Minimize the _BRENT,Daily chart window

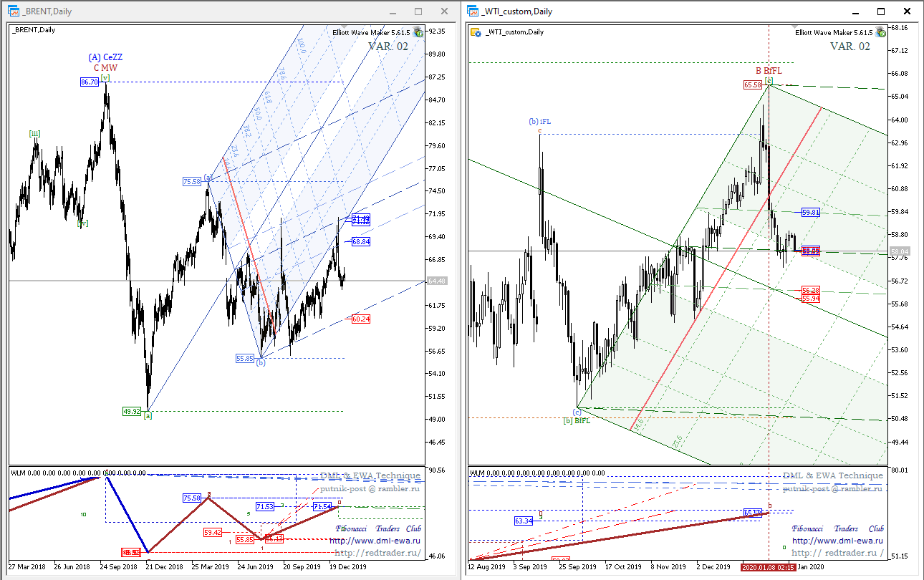(x=395, y=11)
